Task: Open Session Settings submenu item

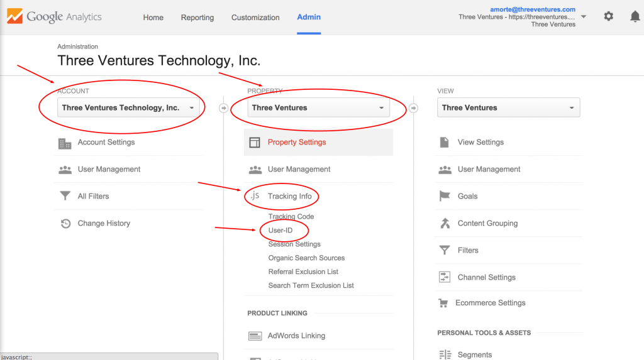Action: coord(294,244)
